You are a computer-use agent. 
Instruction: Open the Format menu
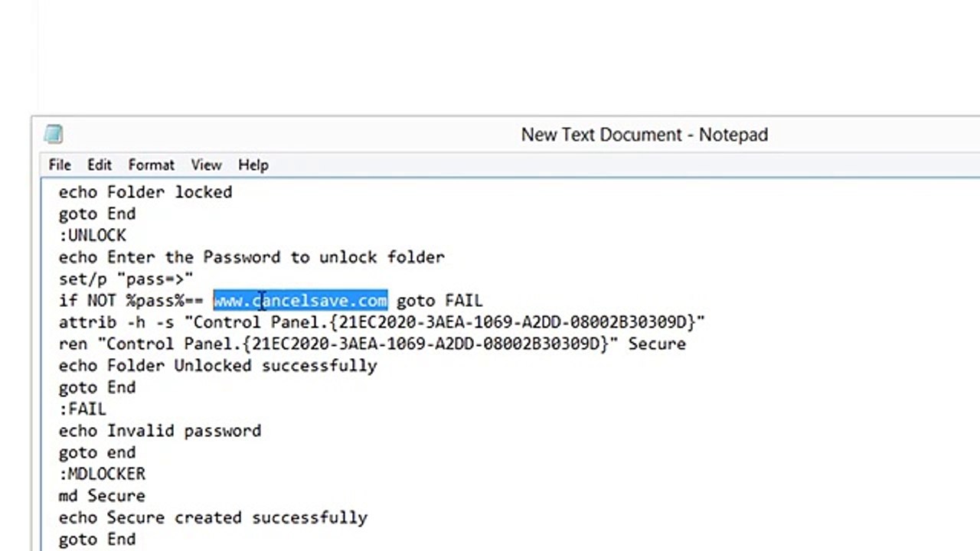pyautogui.click(x=152, y=165)
